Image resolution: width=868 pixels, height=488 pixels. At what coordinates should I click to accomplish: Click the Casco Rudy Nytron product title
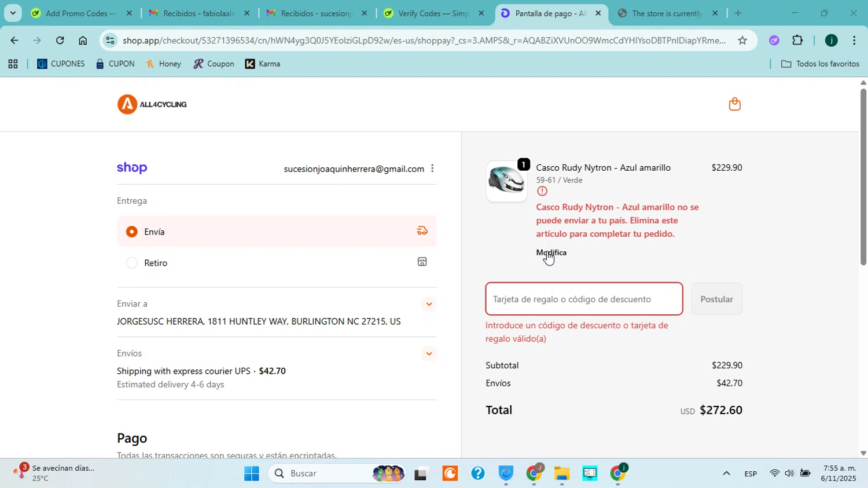pos(604,168)
